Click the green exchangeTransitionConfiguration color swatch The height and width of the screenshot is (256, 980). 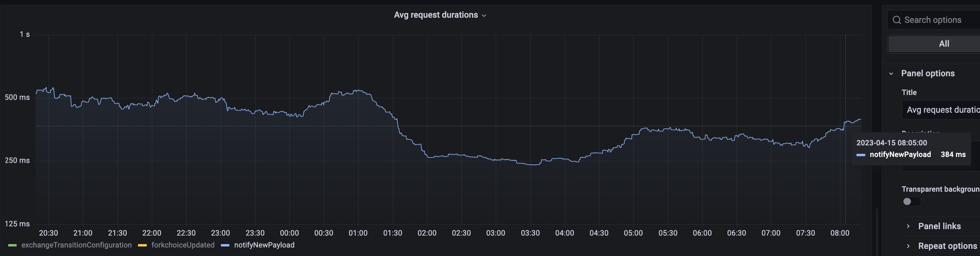pyautogui.click(x=12, y=245)
